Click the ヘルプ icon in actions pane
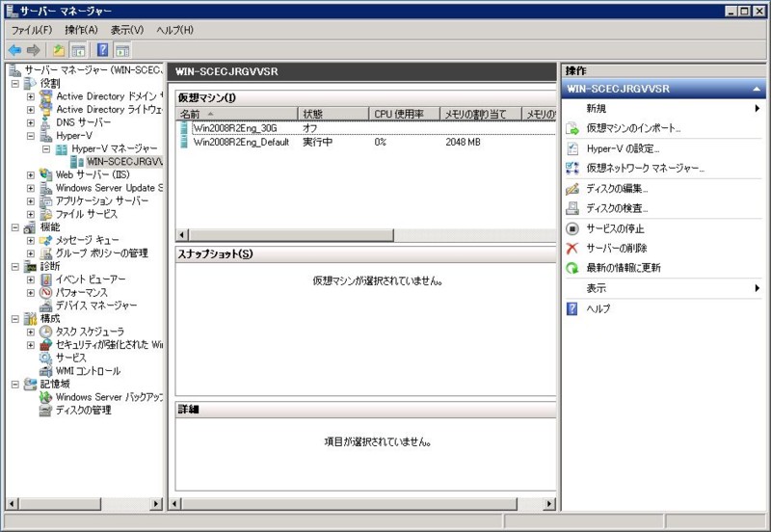The image size is (771, 532). coord(572,308)
